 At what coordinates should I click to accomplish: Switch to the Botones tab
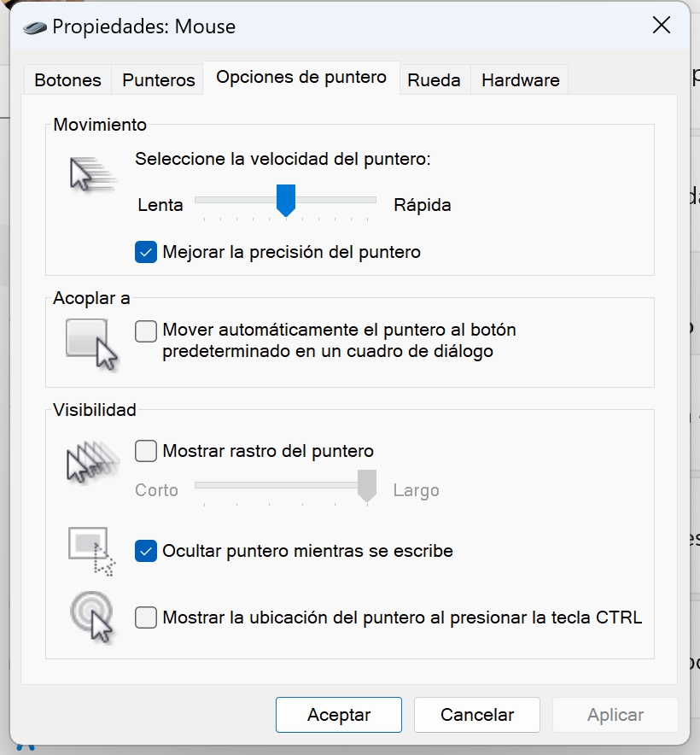[67, 80]
